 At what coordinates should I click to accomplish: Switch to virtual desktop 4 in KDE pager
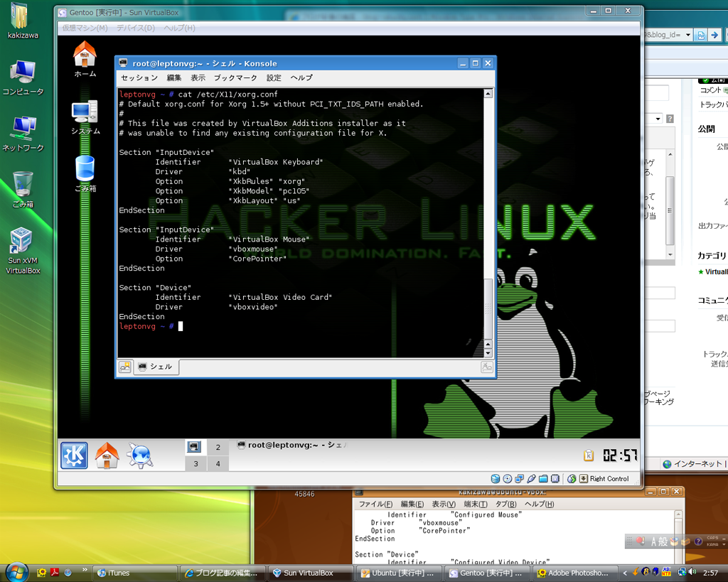[x=218, y=463]
